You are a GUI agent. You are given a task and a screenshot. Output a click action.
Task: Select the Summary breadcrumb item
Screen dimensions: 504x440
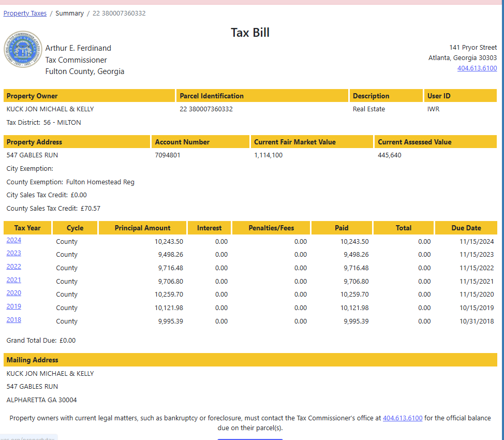click(69, 13)
